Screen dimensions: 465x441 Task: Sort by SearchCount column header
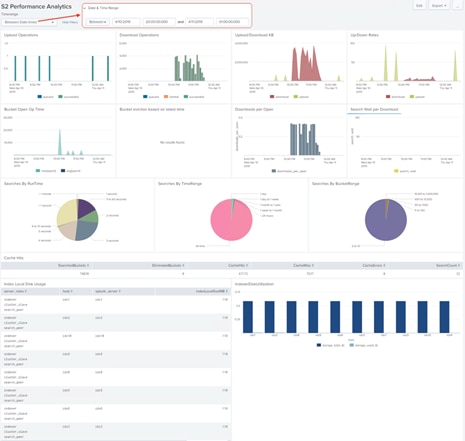pos(448,265)
